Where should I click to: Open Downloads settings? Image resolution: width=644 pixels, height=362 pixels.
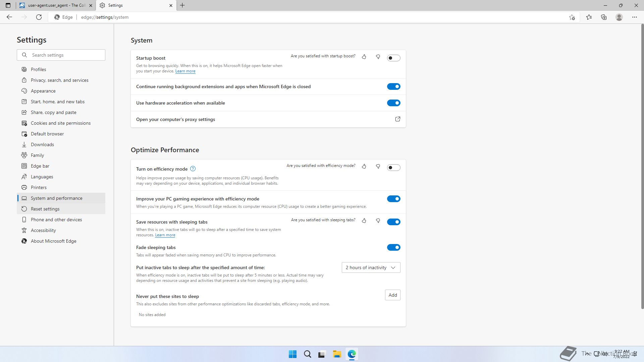(61, 144)
